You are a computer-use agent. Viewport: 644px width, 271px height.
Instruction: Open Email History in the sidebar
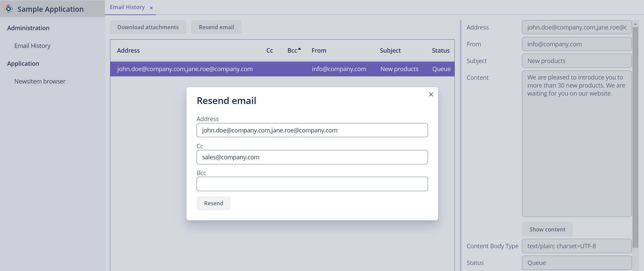pyautogui.click(x=32, y=46)
